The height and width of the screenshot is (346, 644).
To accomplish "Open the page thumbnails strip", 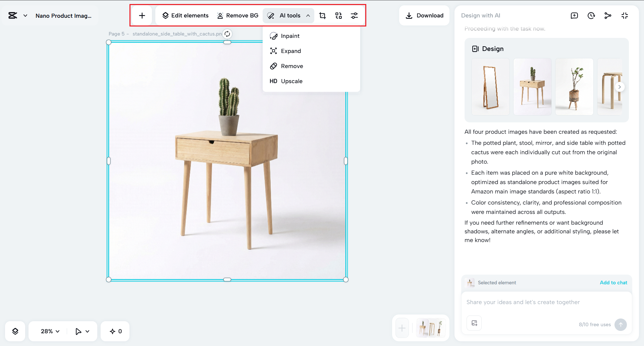I will point(431,328).
